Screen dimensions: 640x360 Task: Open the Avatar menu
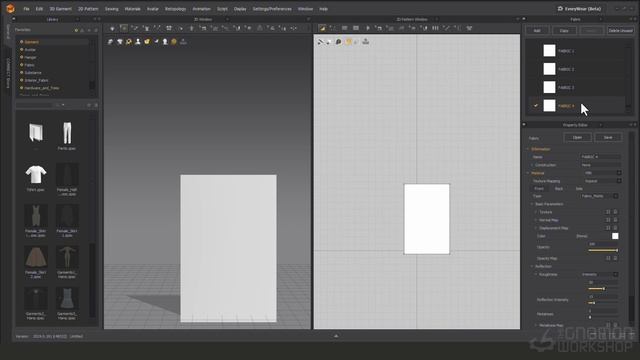(153, 9)
